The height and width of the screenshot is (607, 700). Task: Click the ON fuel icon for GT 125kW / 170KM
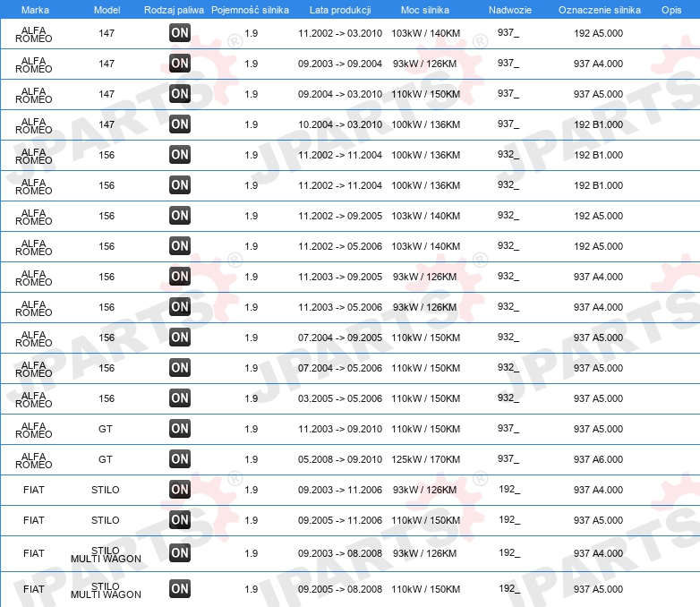[180, 458]
